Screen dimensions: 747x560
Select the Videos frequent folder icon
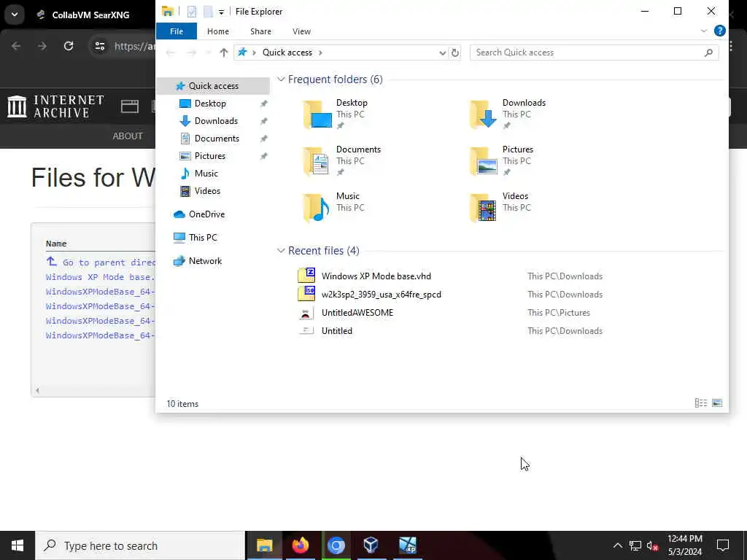(484, 208)
